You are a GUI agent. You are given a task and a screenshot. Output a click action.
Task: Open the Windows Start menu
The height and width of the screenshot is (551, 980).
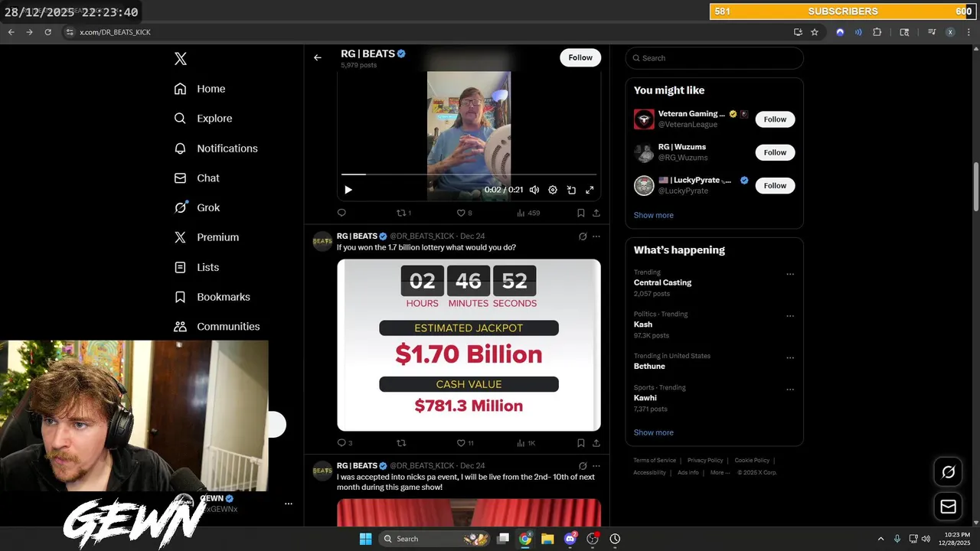tap(365, 539)
